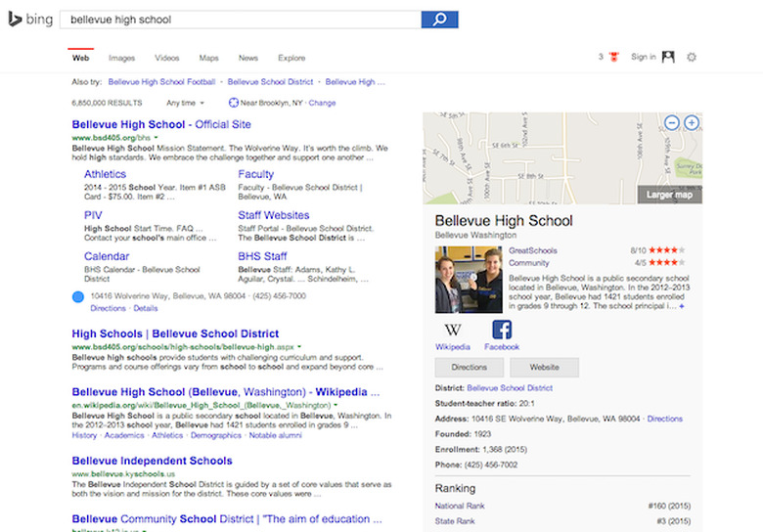This screenshot has height=532, width=763.
Task: Click into the search query input field
Action: click(x=241, y=20)
